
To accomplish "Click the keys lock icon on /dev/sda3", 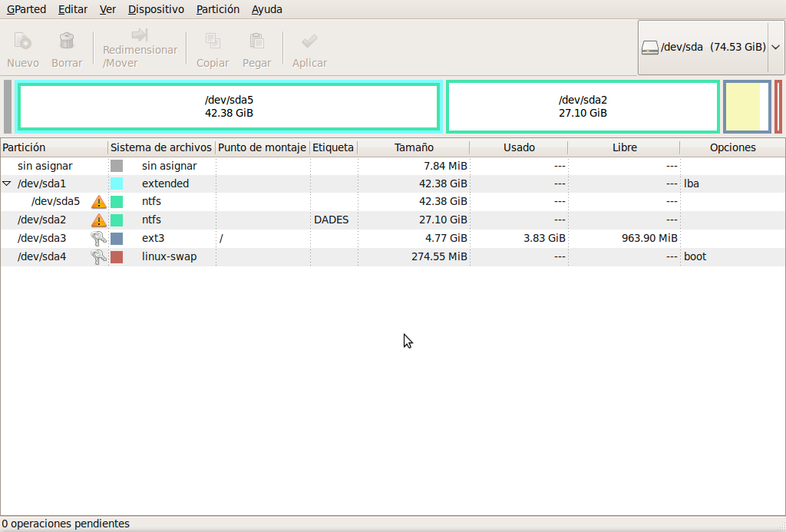I will (98, 238).
